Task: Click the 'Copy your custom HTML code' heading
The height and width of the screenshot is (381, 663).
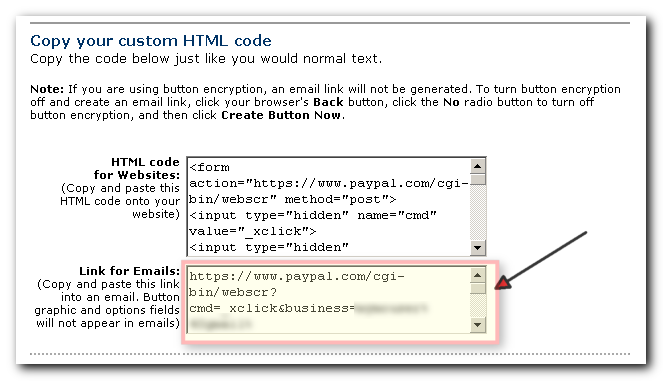Action: point(151,41)
